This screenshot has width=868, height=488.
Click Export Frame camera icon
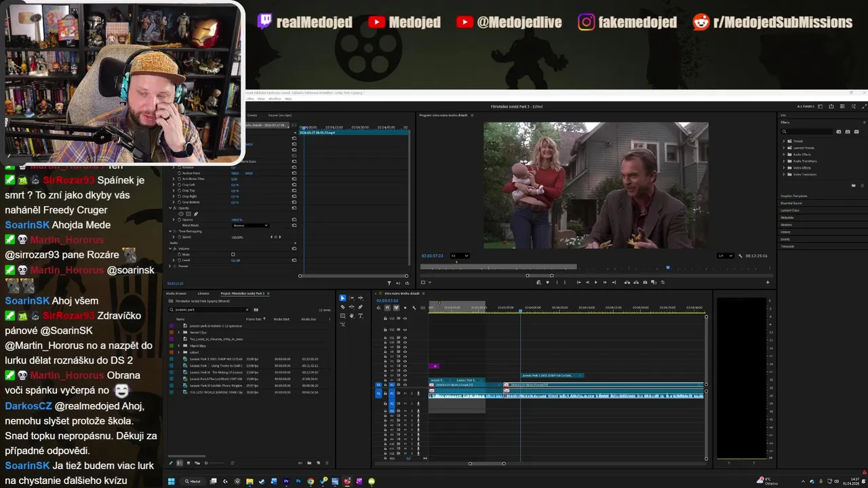645,282
